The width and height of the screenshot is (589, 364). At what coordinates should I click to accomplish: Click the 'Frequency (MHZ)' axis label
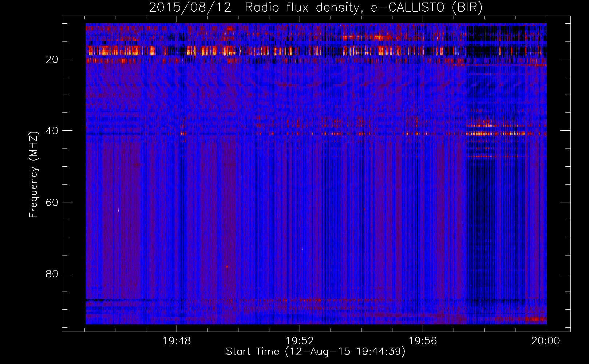click(33, 175)
